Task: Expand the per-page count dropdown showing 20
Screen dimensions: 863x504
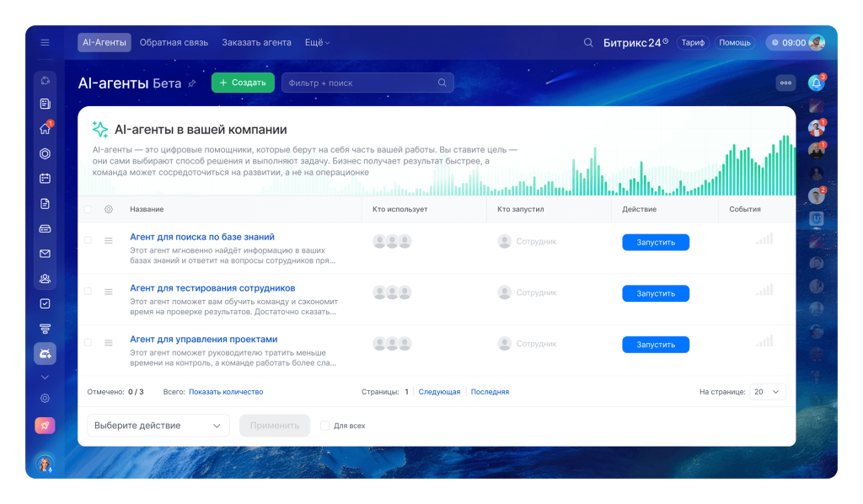Action: tap(767, 392)
